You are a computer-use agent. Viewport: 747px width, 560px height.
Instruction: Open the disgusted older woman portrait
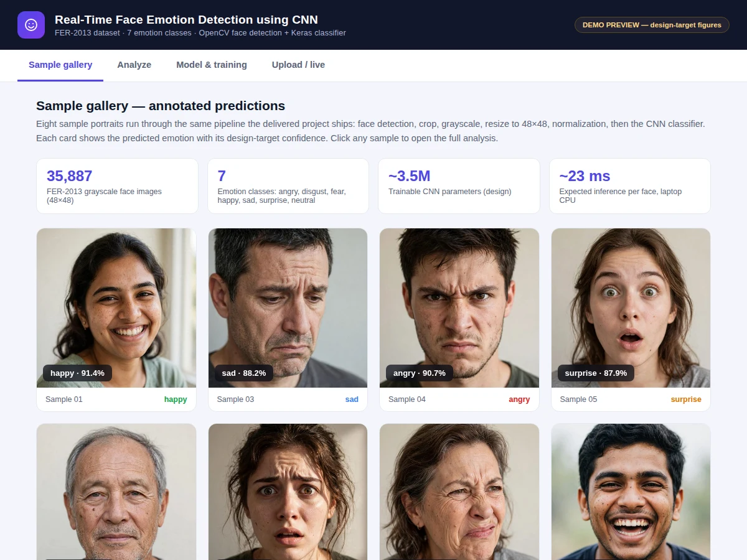pyautogui.click(x=459, y=492)
